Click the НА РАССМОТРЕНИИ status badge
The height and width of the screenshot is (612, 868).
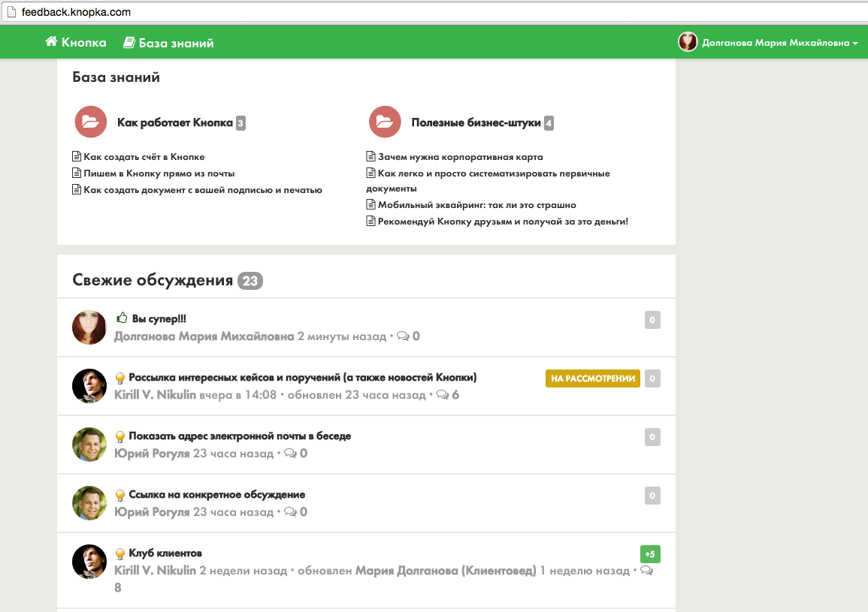(x=592, y=378)
